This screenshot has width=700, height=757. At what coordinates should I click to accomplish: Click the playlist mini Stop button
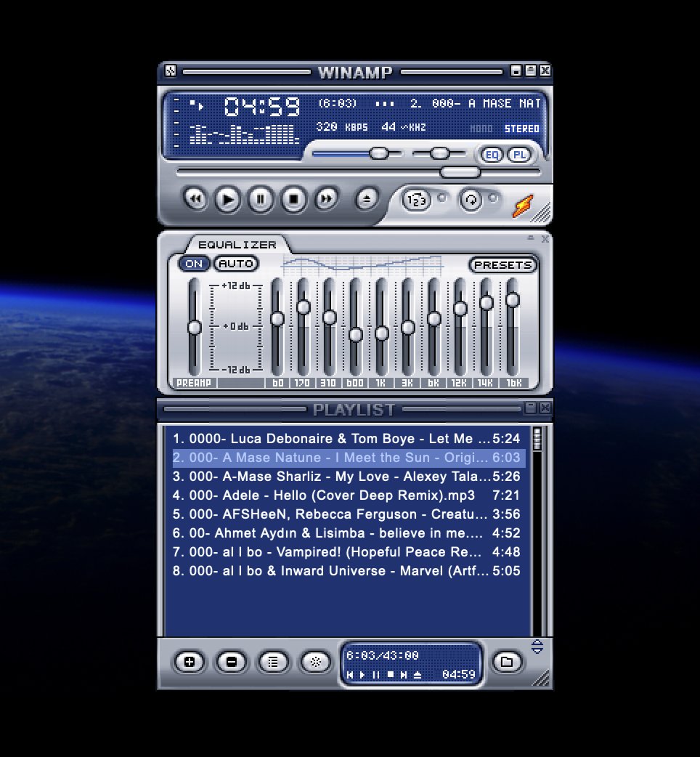pyautogui.click(x=390, y=675)
